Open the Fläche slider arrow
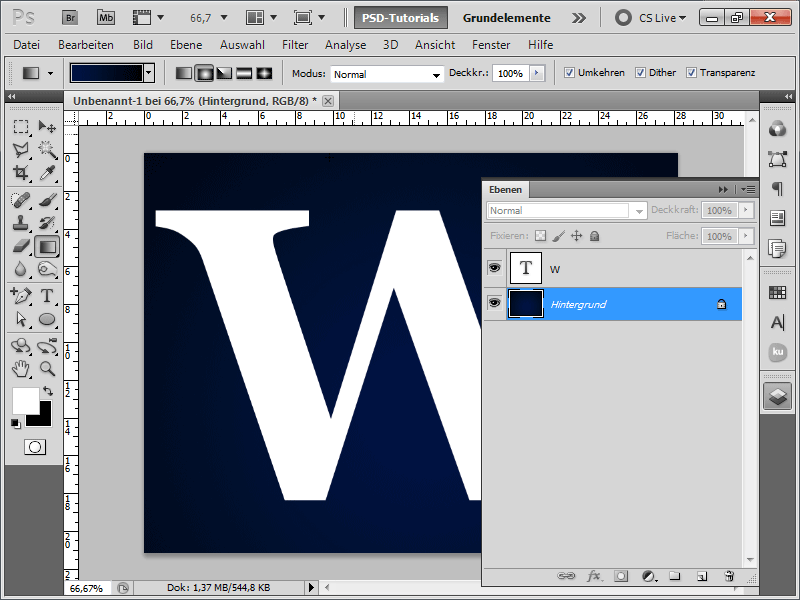 tap(746, 236)
